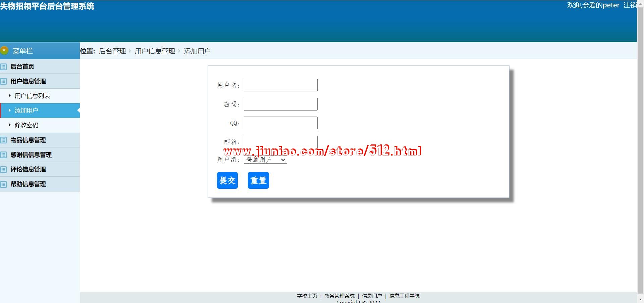This screenshot has width=644, height=303.
Task: Focus the 用户名 input field
Action: point(281,85)
